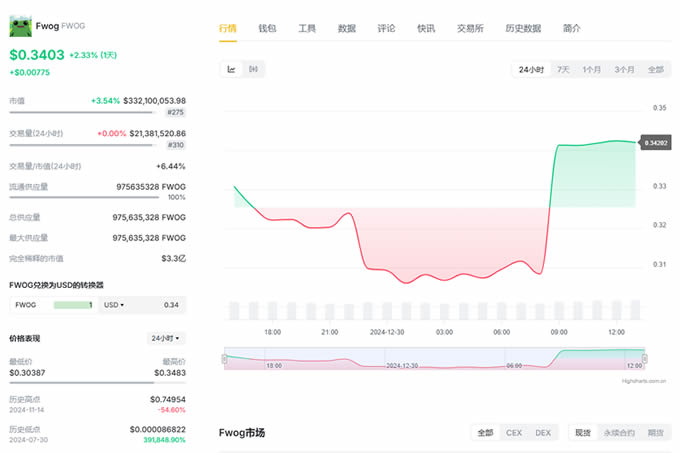Screen dimensions: 680x453
Task: Click the Highcharts.com.cn credit link
Action: coord(644,381)
